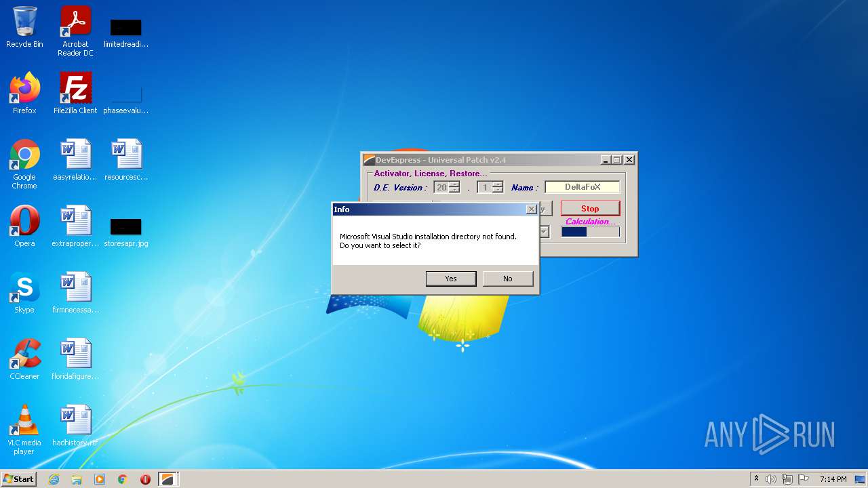The image size is (868, 488).
Task: Select the limitedreadi... desktop file
Action: click(x=126, y=33)
